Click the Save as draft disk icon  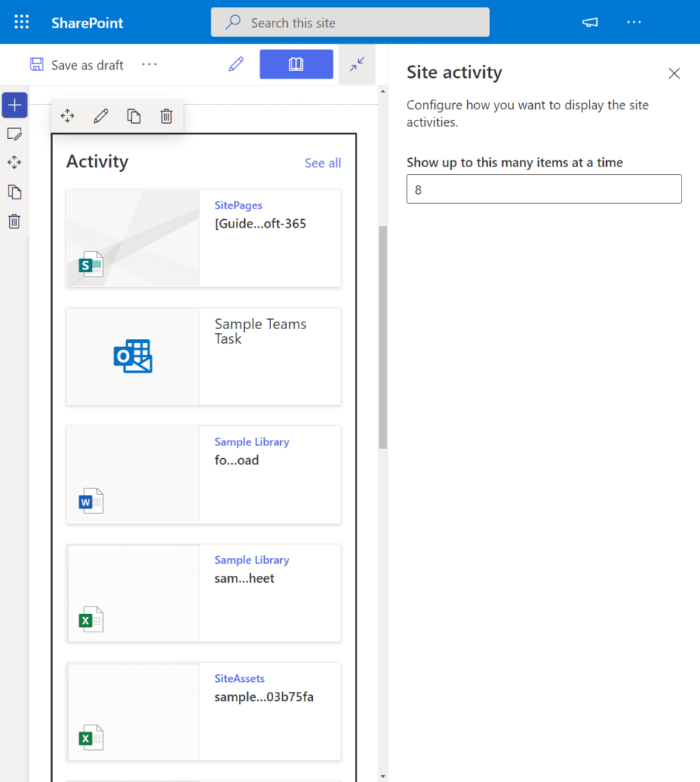(37, 64)
